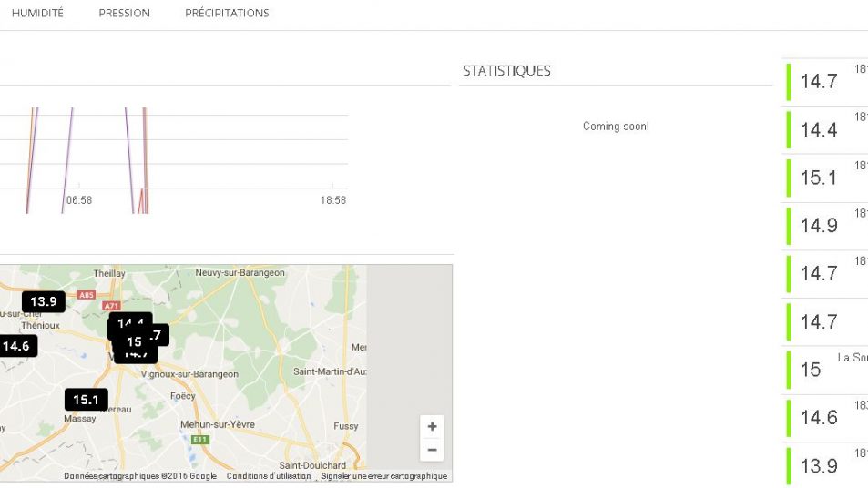Open the 15.1 station entry in the right list
This screenshot has height=488, width=868.
click(818, 178)
